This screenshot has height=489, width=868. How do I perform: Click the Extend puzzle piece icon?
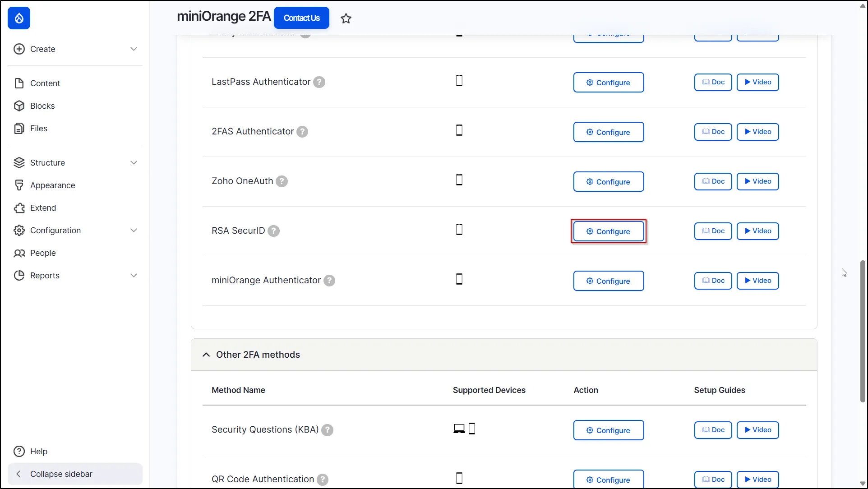[x=19, y=208]
